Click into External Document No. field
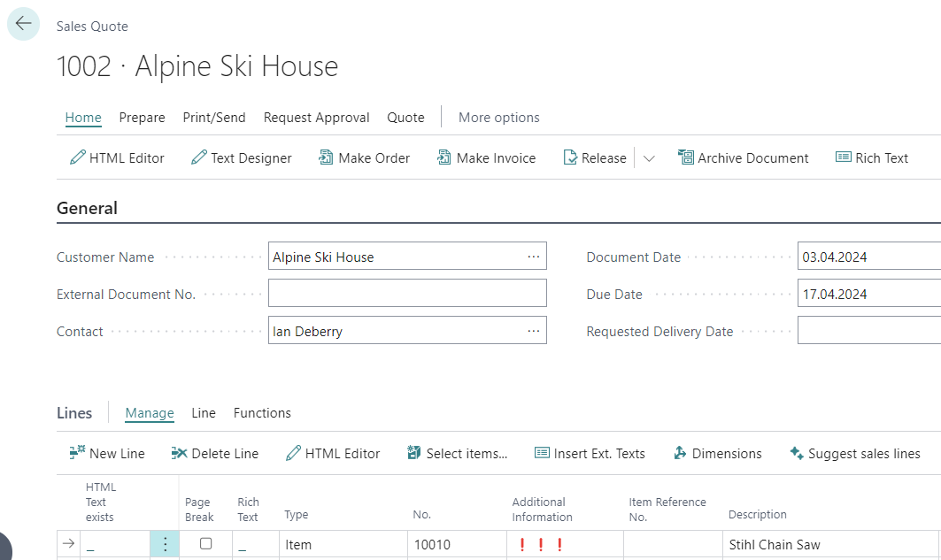The width and height of the screenshot is (941, 560). [407, 294]
